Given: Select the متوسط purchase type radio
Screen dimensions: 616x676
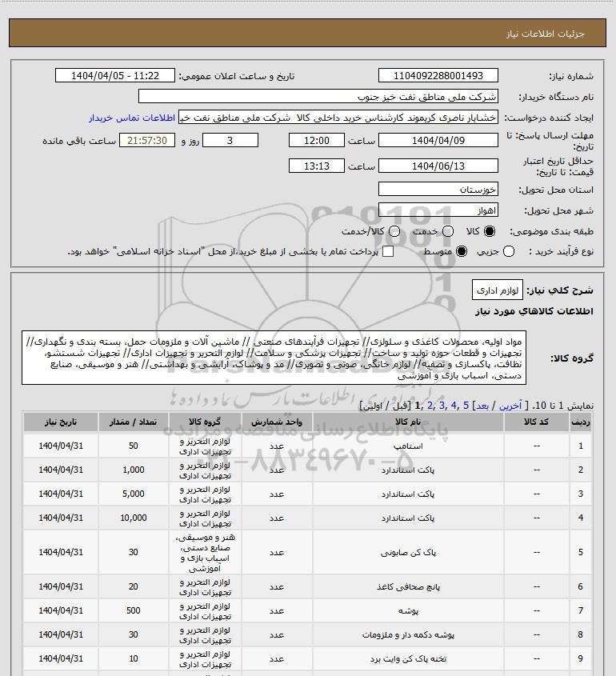Looking at the screenshot, I should click(462, 251).
